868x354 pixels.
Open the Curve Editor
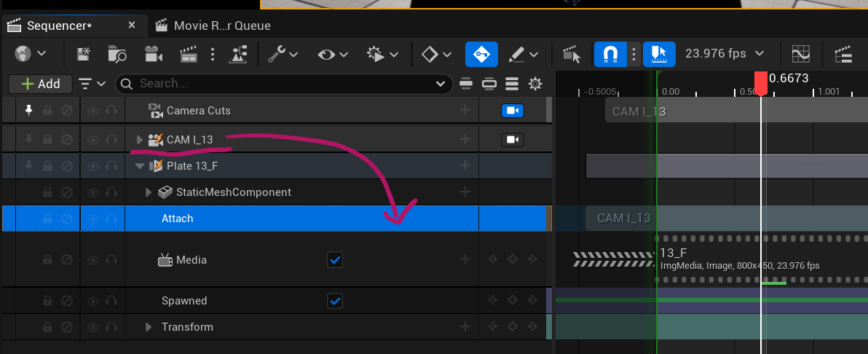[x=800, y=54]
